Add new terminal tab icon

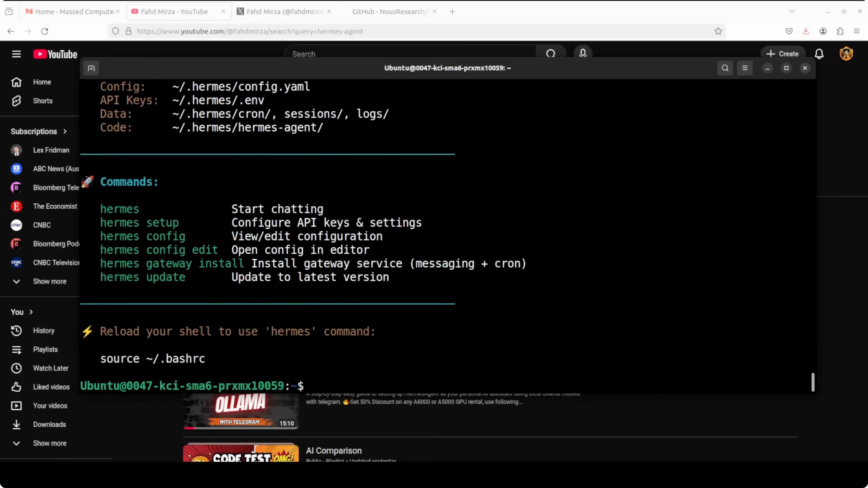coord(91,68)
